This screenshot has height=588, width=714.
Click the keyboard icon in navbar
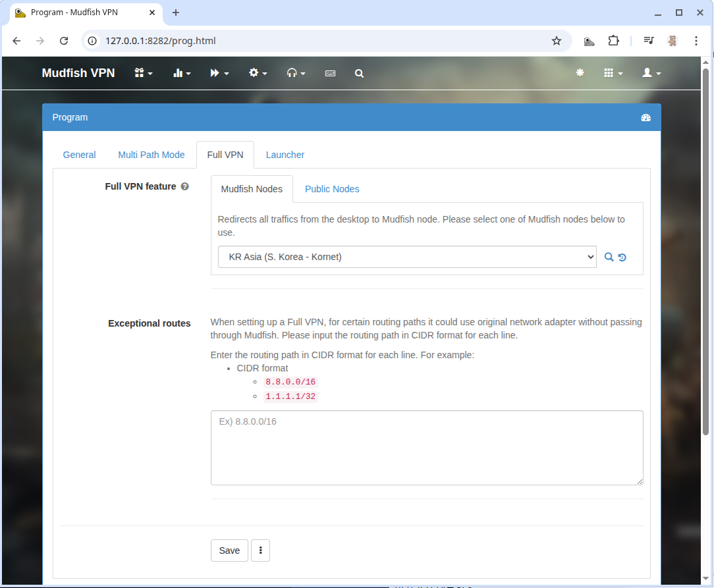(x=331, y=73)
